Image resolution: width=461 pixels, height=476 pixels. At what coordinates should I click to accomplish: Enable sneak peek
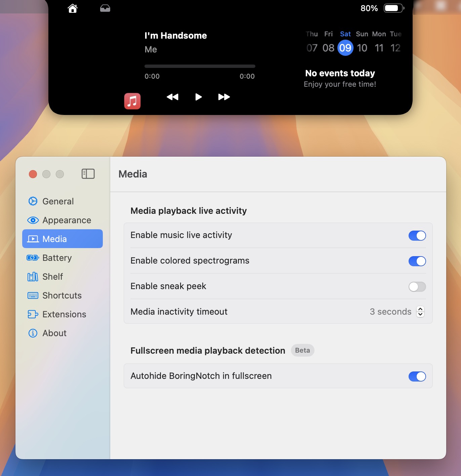pos(417,287)
